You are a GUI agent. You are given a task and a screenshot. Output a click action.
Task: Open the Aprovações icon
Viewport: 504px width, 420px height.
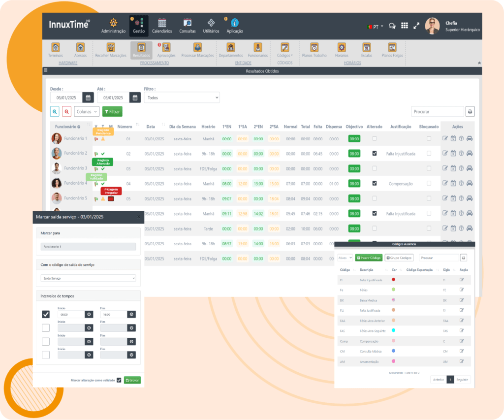(x=166, y=50)
